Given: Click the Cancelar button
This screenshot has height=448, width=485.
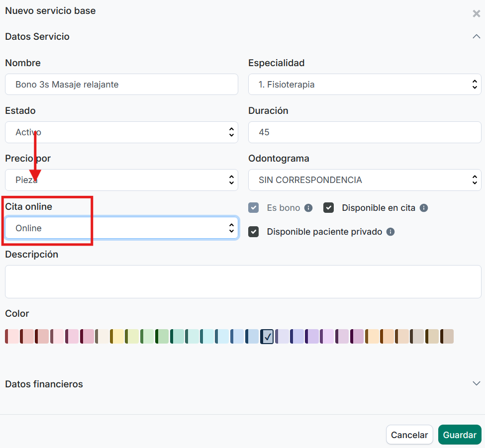Looking at the screenshot, I should (409, 435).
